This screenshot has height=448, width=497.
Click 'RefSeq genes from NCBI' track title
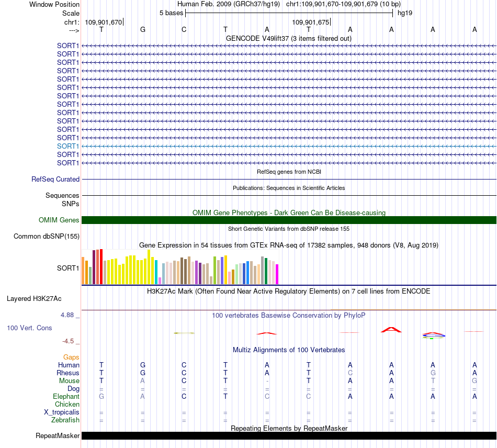289,172
